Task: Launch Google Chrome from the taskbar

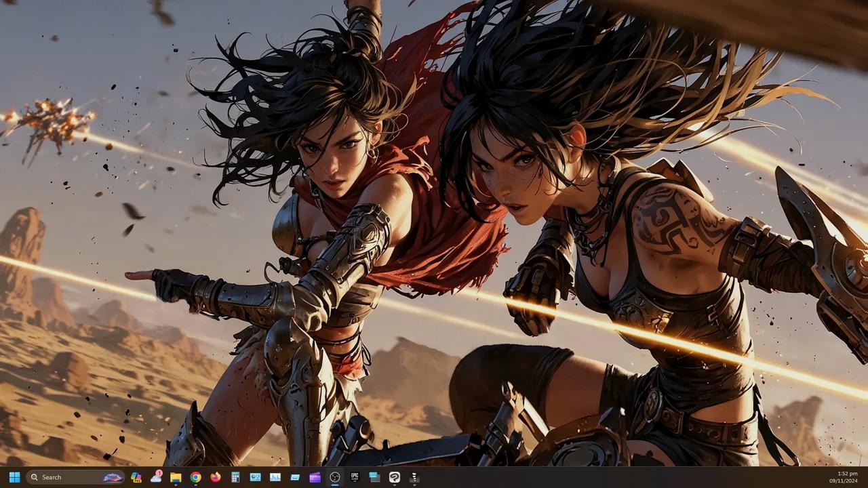Action: pyautogui.click(x=195, y=477)
